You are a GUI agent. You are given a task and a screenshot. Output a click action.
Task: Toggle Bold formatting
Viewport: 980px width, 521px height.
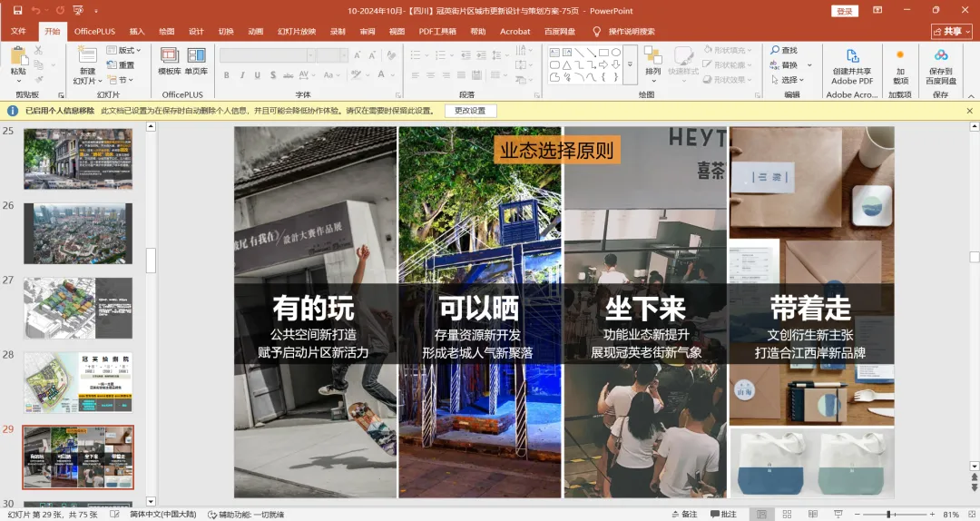tap(226, 75)
